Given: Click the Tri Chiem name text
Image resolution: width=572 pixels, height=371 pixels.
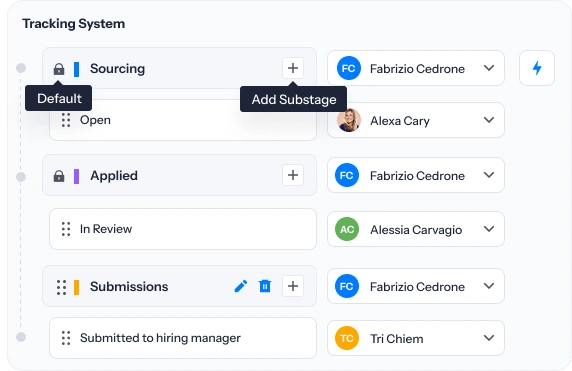Looking at the screenshot, I should pyautogui.click(x=397, y=339).
